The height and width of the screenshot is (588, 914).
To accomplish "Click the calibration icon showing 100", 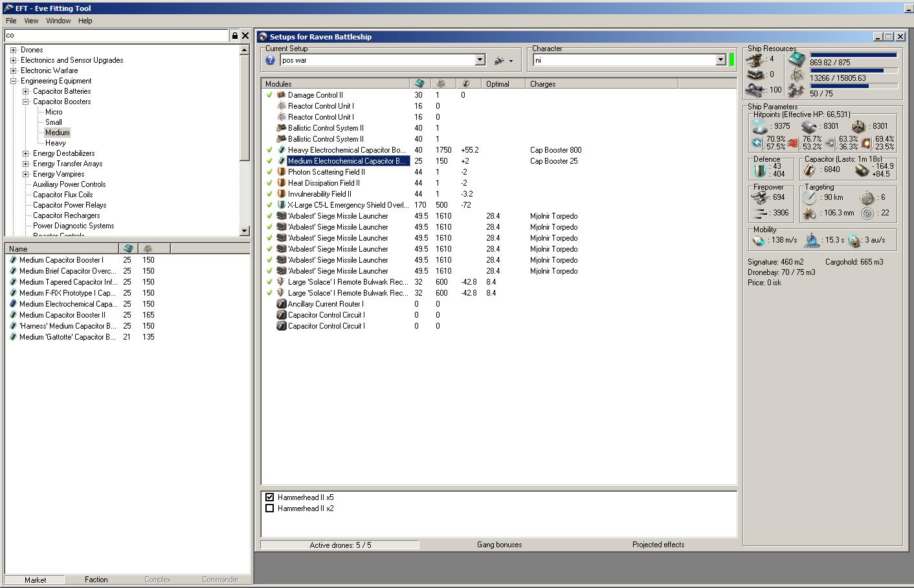I will point(755,90).
